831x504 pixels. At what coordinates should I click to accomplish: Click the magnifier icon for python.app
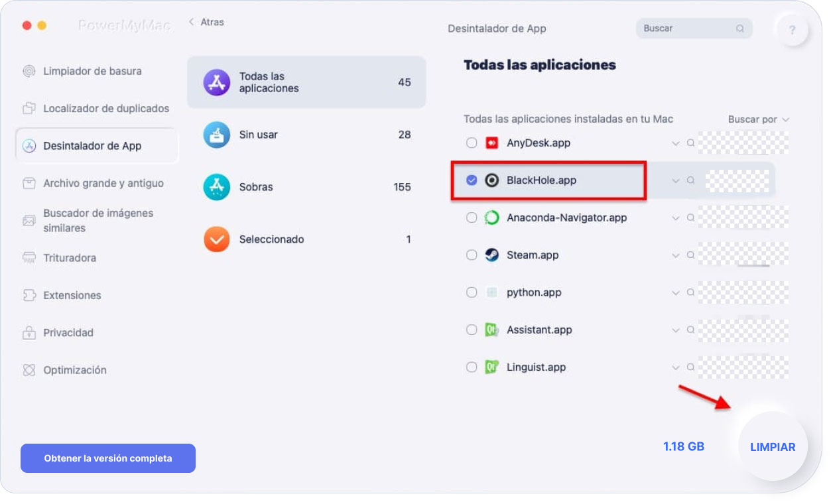click(x=690, y=292)
